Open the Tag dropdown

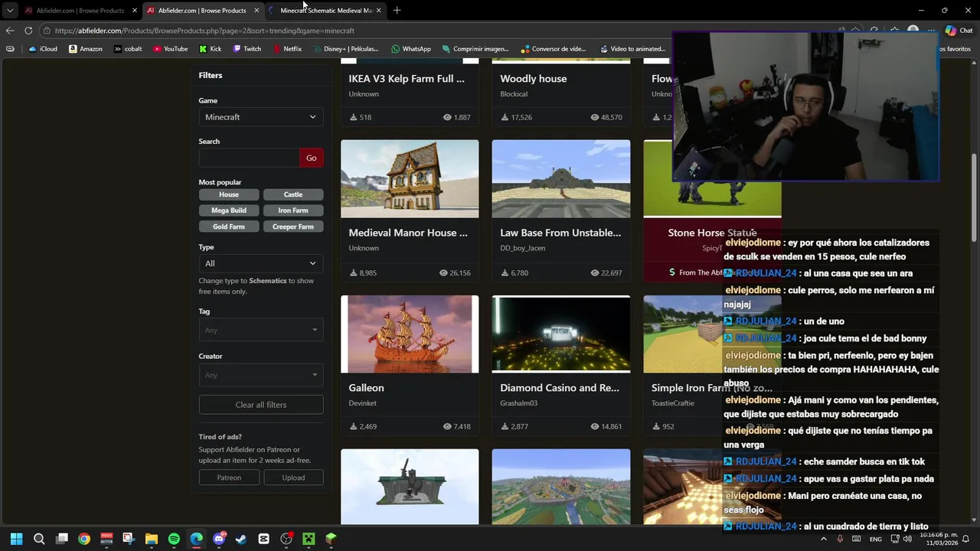[260, 330]
